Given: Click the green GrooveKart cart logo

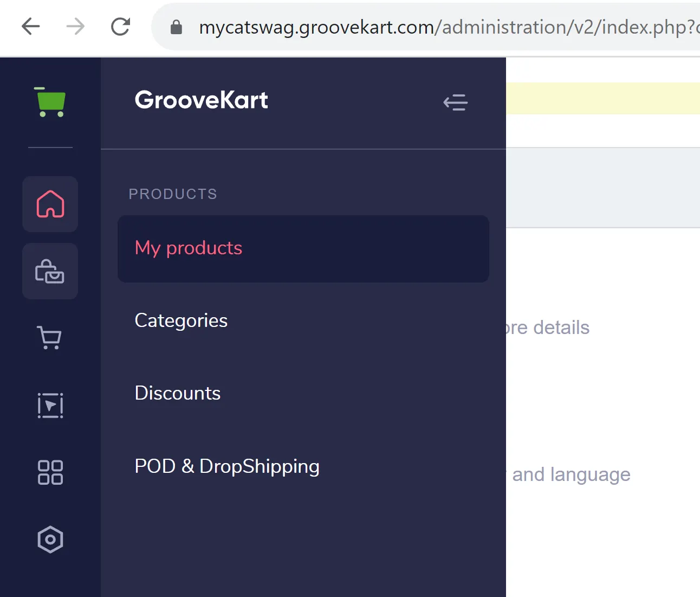Looking at the screenshot, I should (50, 102).
